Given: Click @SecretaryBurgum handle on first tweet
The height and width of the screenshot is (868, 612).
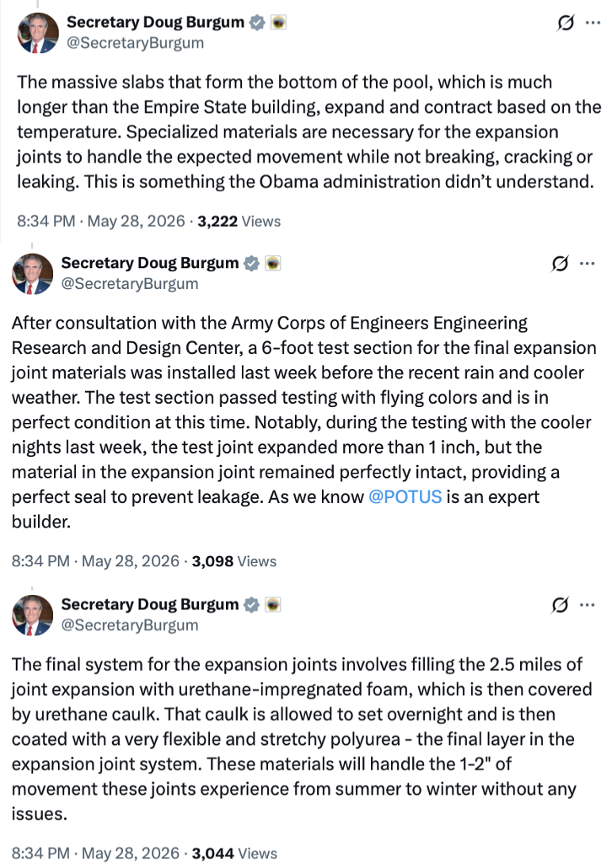Looking at the screenshot, I should pyautogui.click(x=135, y=43).
